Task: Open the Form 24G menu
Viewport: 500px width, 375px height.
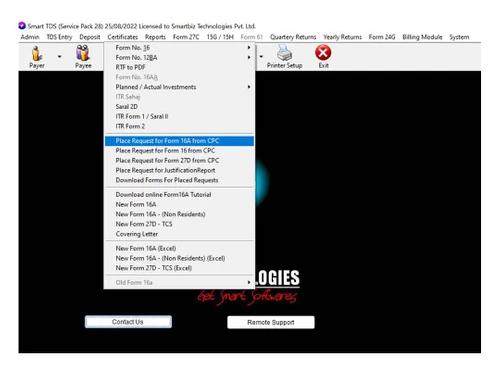Action: click(x=382, y=37)
